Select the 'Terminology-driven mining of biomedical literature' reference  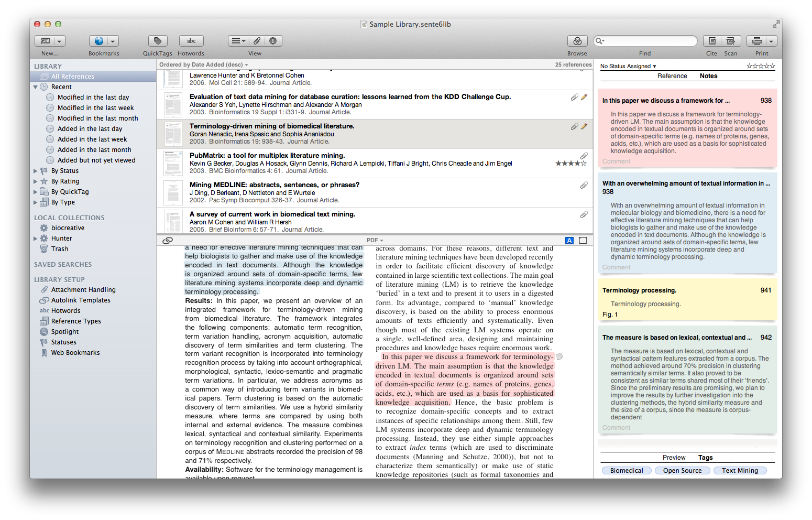click(375, 134)
